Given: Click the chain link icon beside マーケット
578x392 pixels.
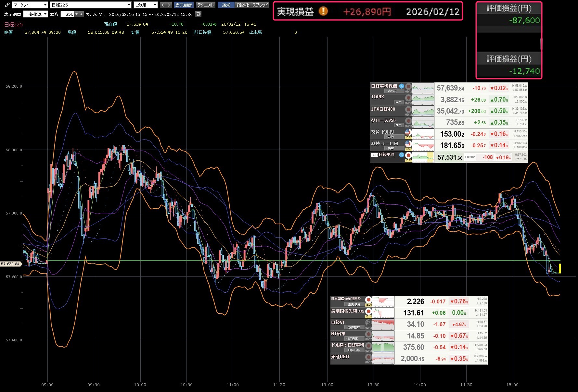Looking at the screenshot, I should coord(7,5).
